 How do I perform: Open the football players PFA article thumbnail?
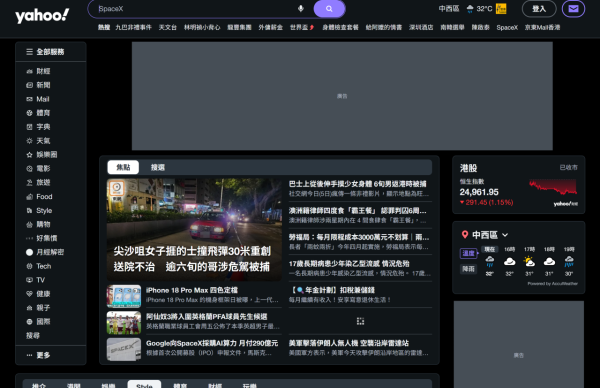click(x=124, y=323)
